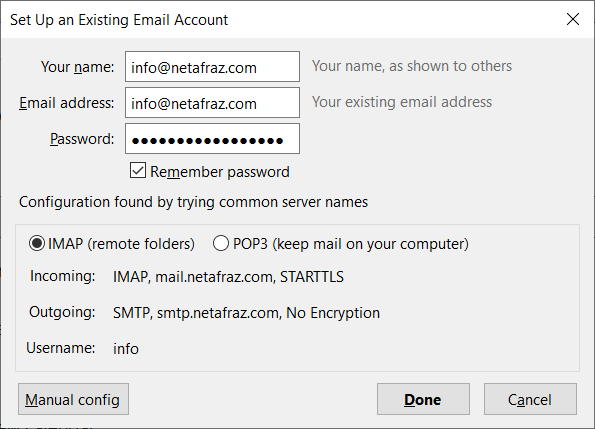The width and height of the screenshot is (595, 429).
Task: Click the 'Your name:' field label
Action: tap(77, 67)
